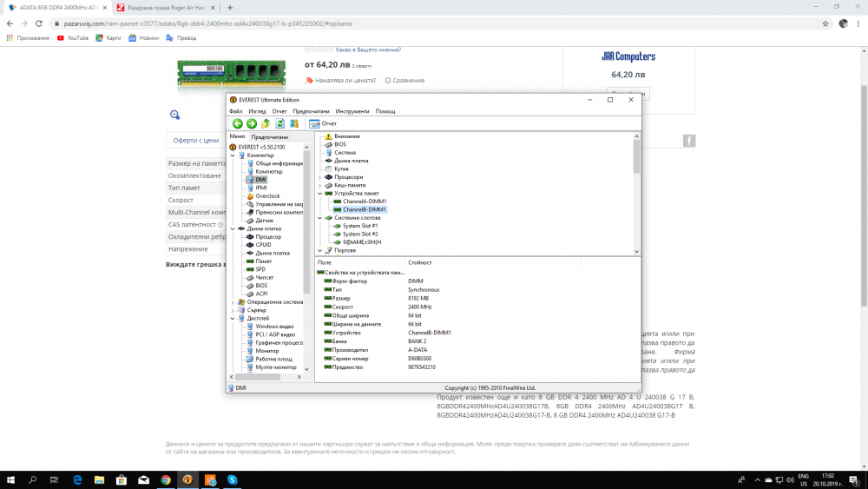Expand the Операционна система tree node
868x489 pixels.
233,302
